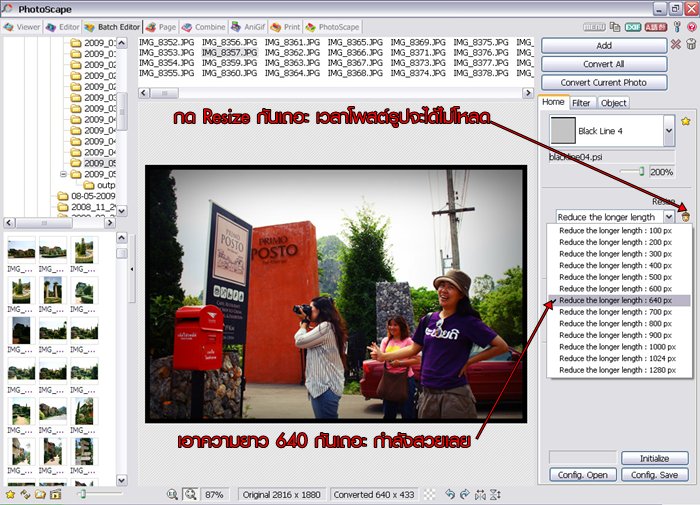Open the settings wrench icon

point(677,27)
